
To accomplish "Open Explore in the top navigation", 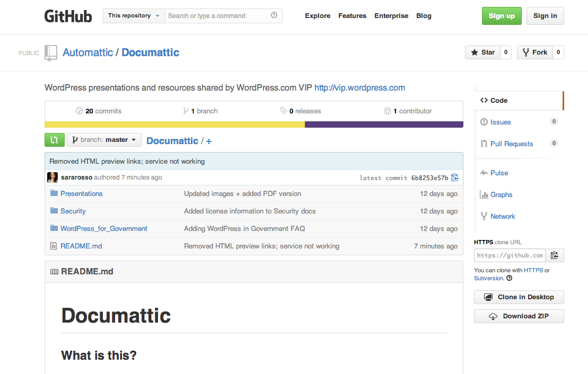I will pos(318,16).
